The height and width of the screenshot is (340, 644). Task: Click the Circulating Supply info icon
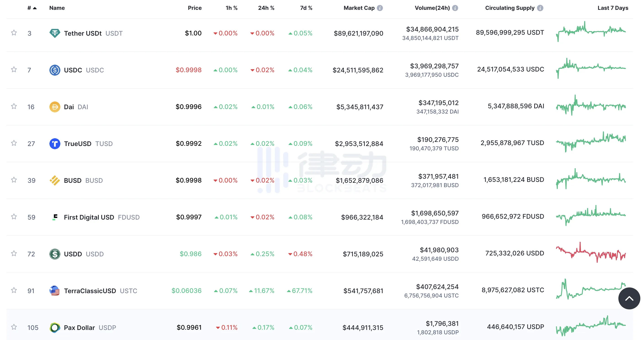click(540, 8)
